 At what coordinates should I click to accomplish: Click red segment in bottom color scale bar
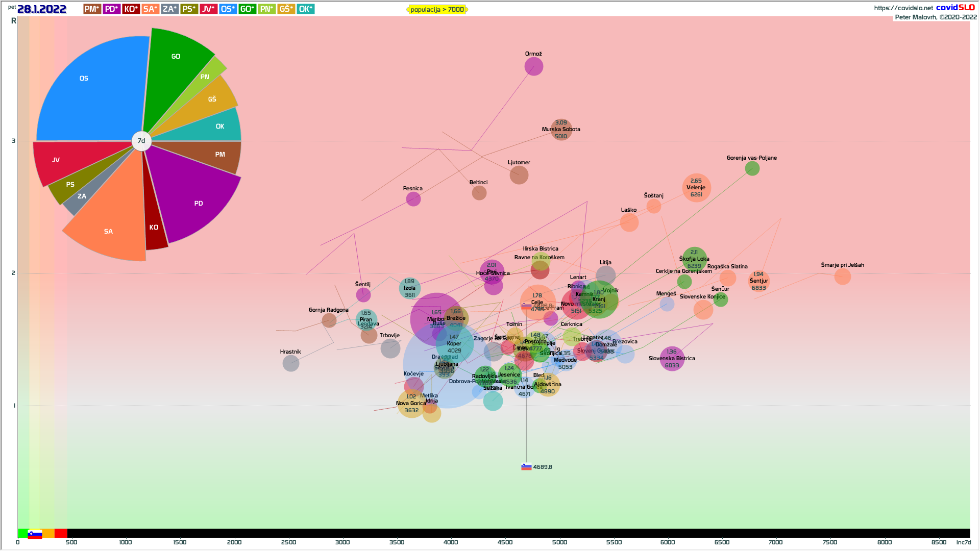[61, 533]
